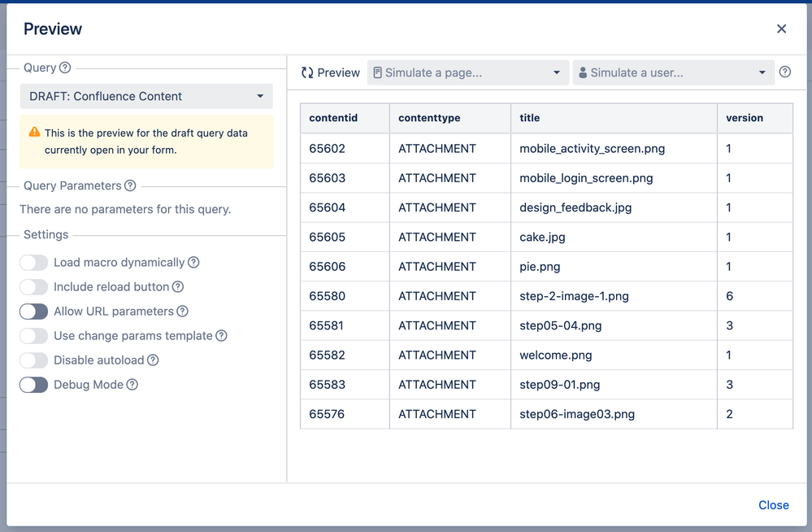Select the step05-04.png cell
Image resolution: width=812 pixels, height=532 pixels.
click(x=614, y=326)
